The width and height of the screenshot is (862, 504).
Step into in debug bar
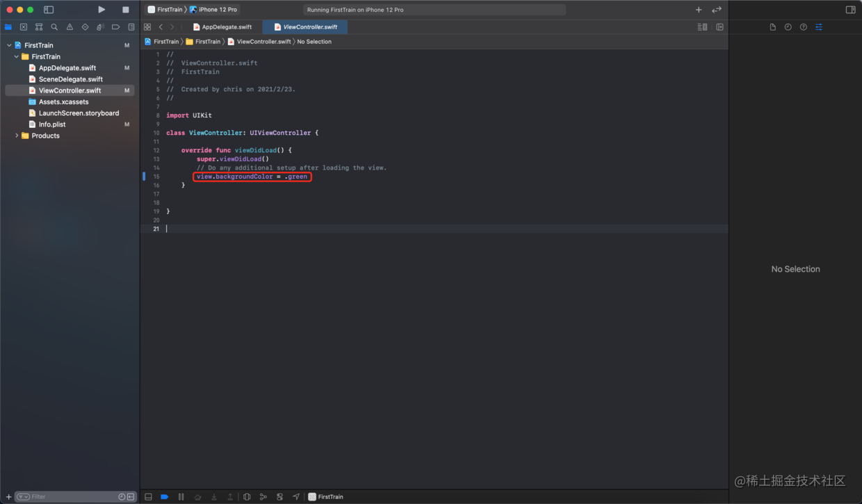pos(214,497)
